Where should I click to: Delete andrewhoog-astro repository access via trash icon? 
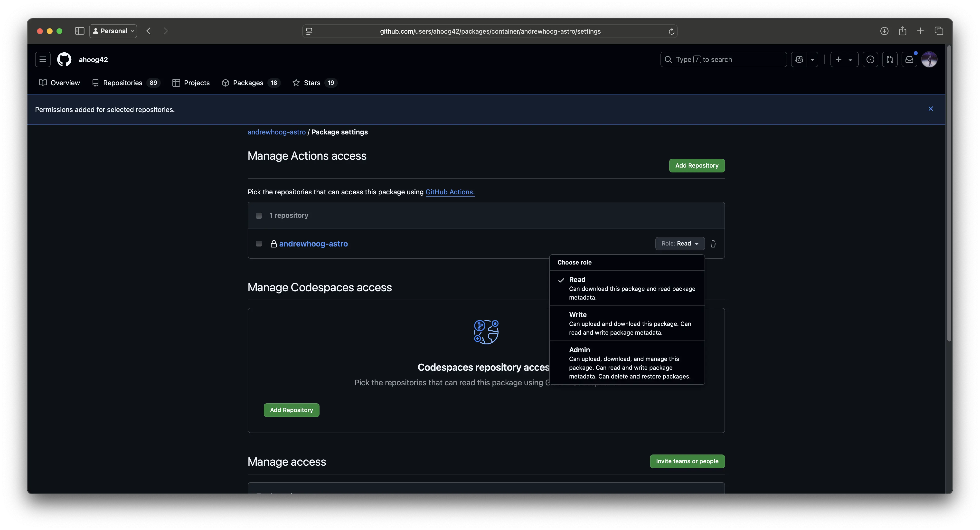[713, 244]
